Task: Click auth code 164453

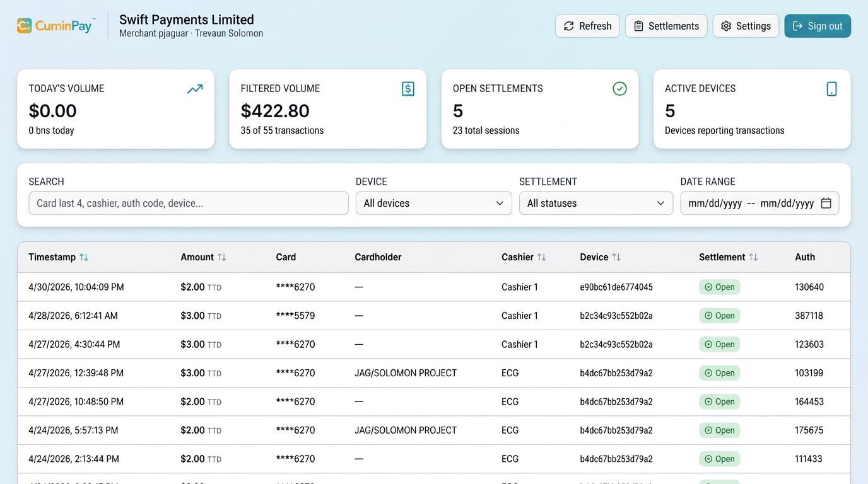Action: click(x=809, y=402)
